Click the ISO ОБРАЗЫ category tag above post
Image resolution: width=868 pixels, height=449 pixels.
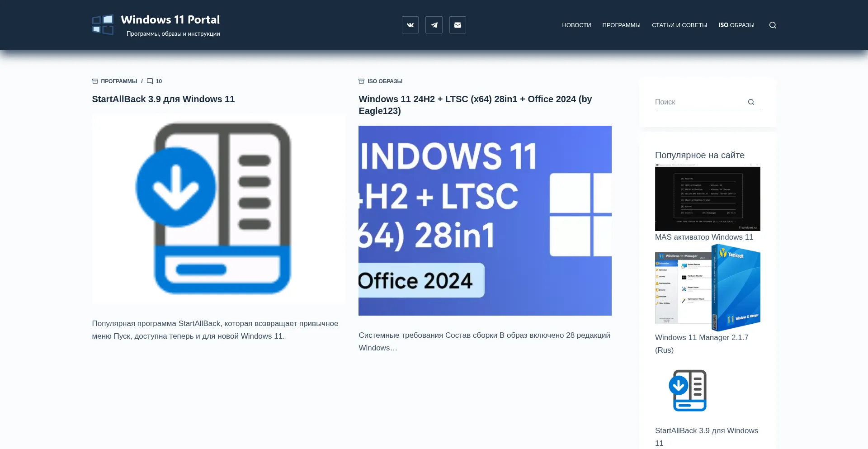pyautogui.click(x=385, y=81)
